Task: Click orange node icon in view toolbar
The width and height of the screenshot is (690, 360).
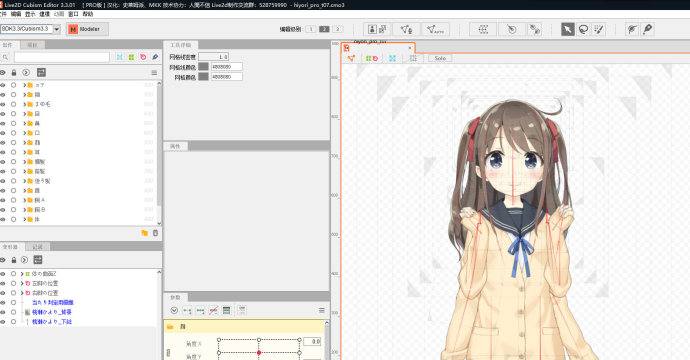Action: coord(351,58)
